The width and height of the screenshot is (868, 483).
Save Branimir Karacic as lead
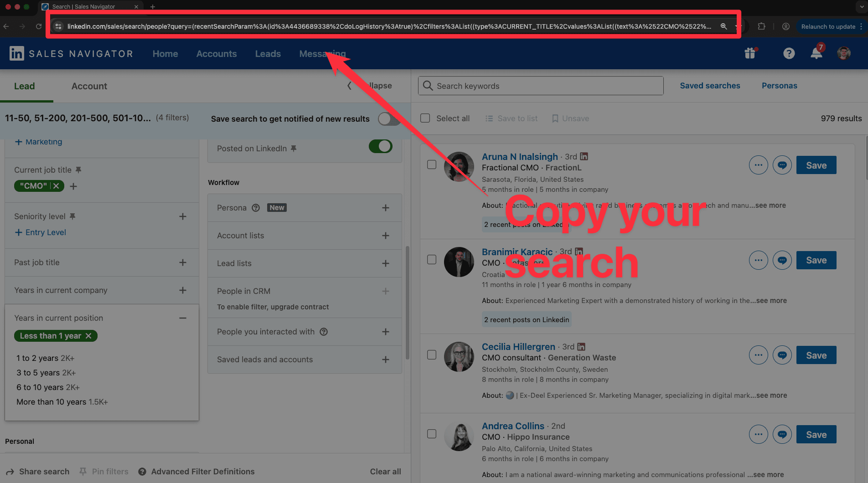(x=816, y=260)
